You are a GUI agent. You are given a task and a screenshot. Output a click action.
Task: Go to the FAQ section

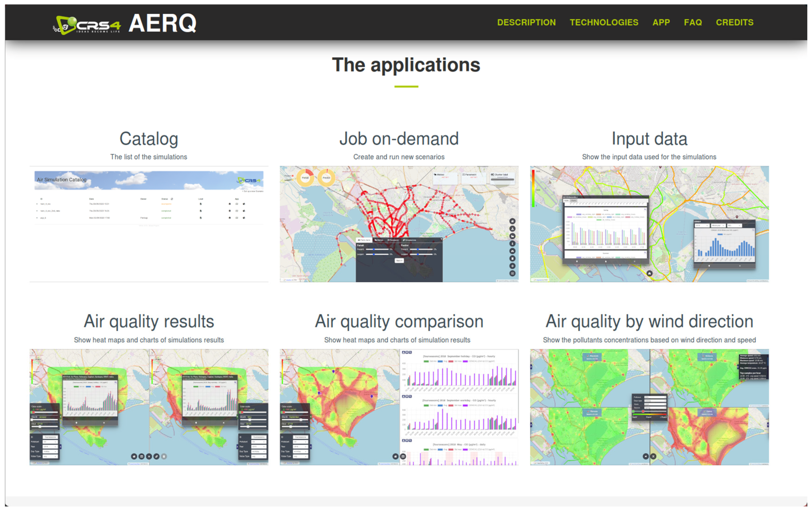(693, 23)
